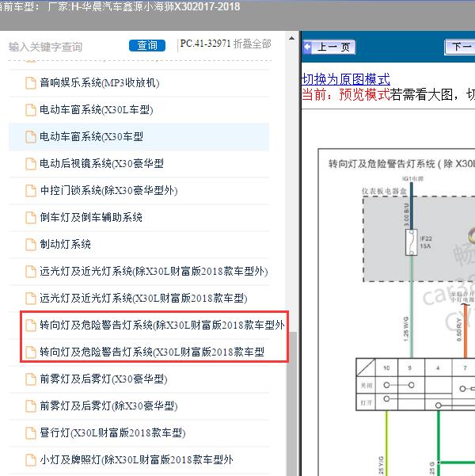Viewport: 475px width, 476px height.
Task: Click the wiring diagram preview image
Action: coord(397,312)
